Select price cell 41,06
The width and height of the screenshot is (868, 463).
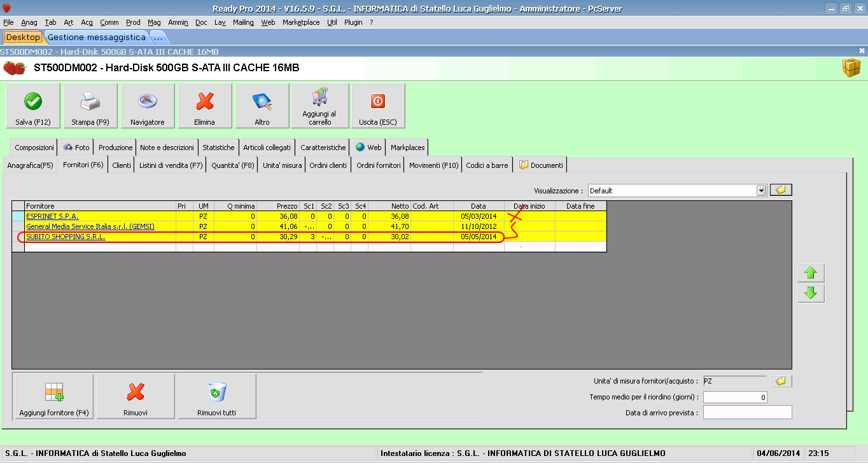[278, 226]
